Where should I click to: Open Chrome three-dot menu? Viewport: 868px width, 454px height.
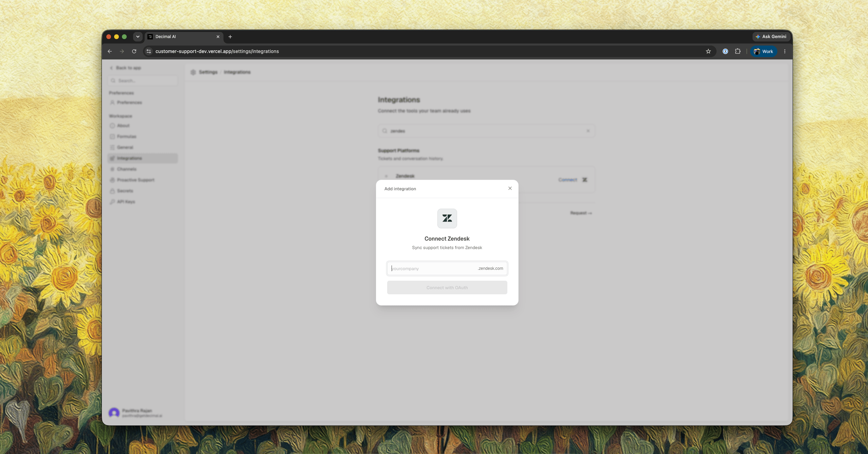coord(784,51)
